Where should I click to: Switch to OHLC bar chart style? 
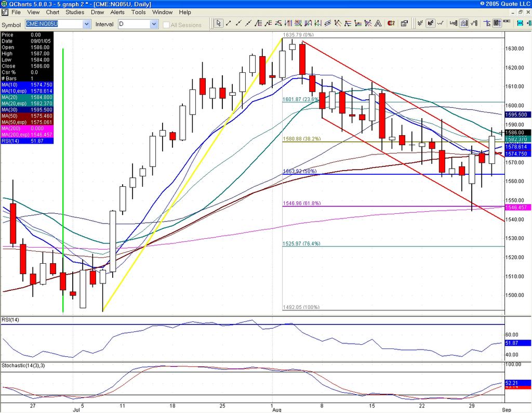pyautogui.click(x=420, y=23)
